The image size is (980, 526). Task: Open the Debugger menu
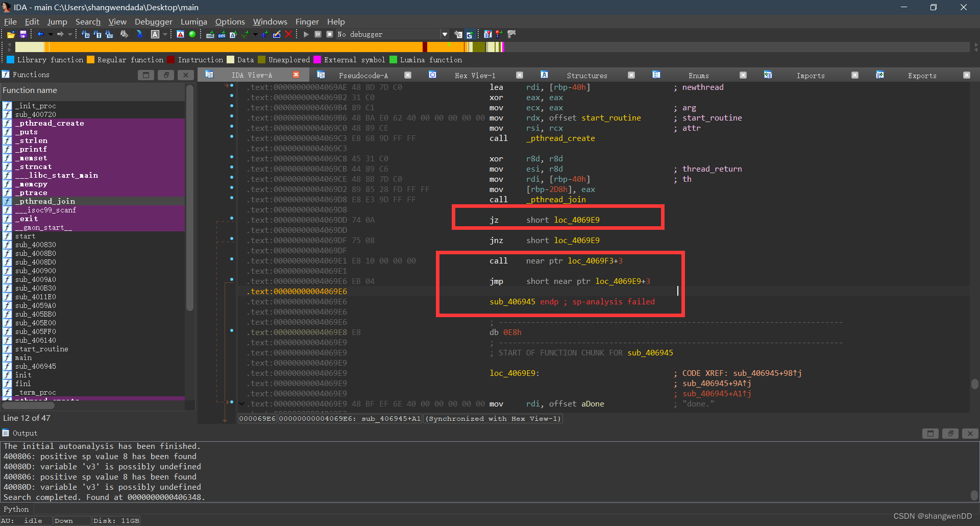click(153, 21)
